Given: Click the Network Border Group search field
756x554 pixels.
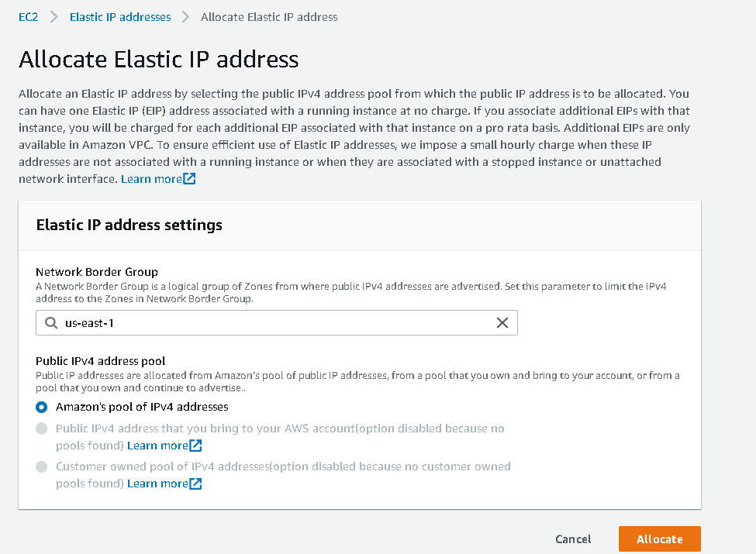Looking at the screenshot, I should [233, 323].
